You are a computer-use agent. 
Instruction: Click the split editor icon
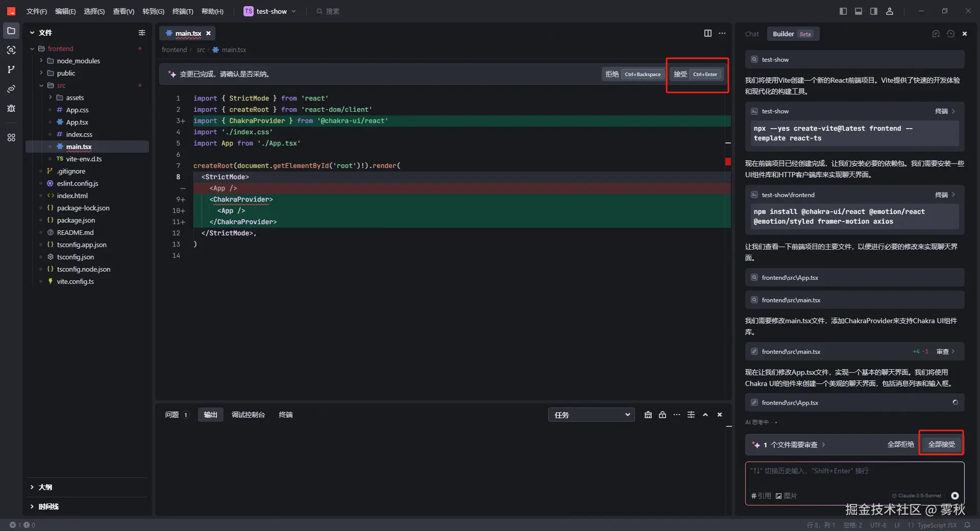[x=707, y=33]
